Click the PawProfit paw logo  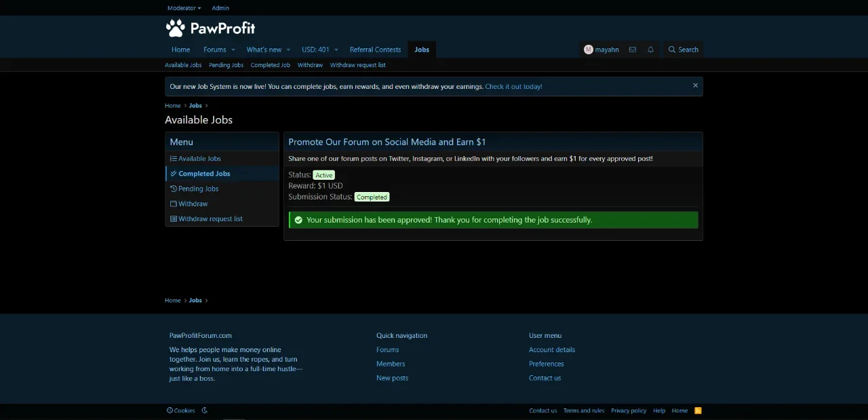176,28
